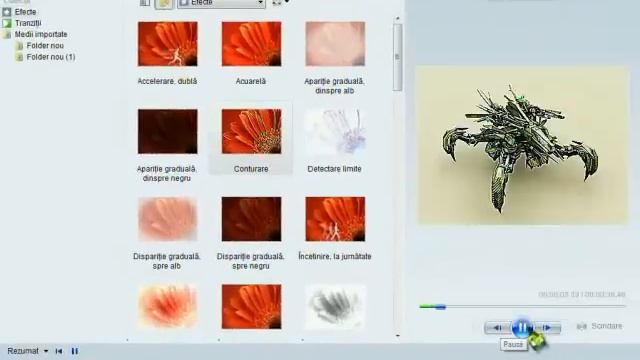Click the folder icon beside Folder nou (1)
This screenshot has width=640, height=360.
point(19,57)
